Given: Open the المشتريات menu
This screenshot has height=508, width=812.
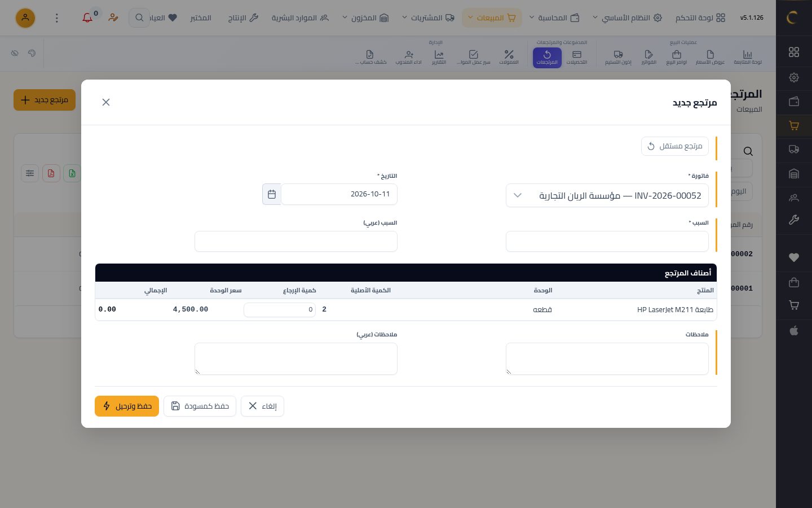Looking at the screenshot, I should pyautogui.click(x=428, y=17).
